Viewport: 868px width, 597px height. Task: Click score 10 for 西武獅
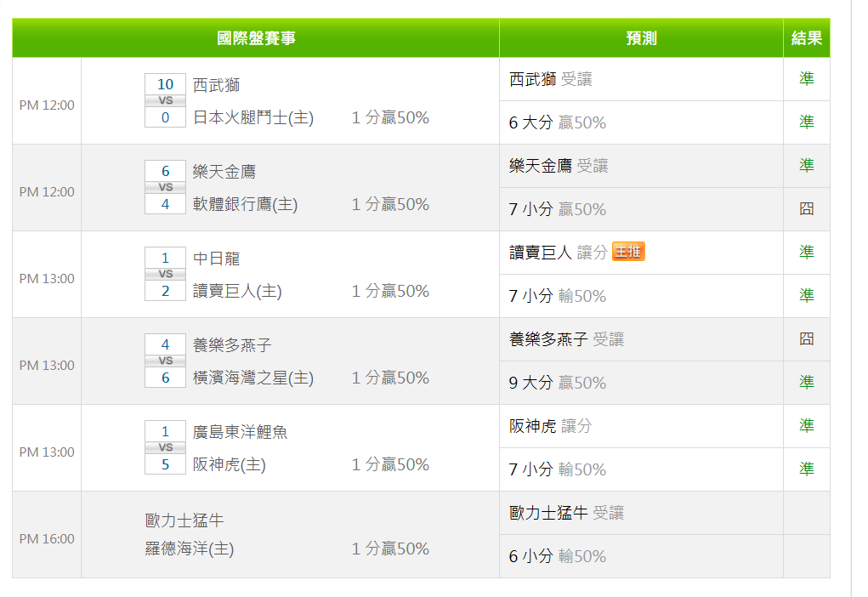point(165,84)
